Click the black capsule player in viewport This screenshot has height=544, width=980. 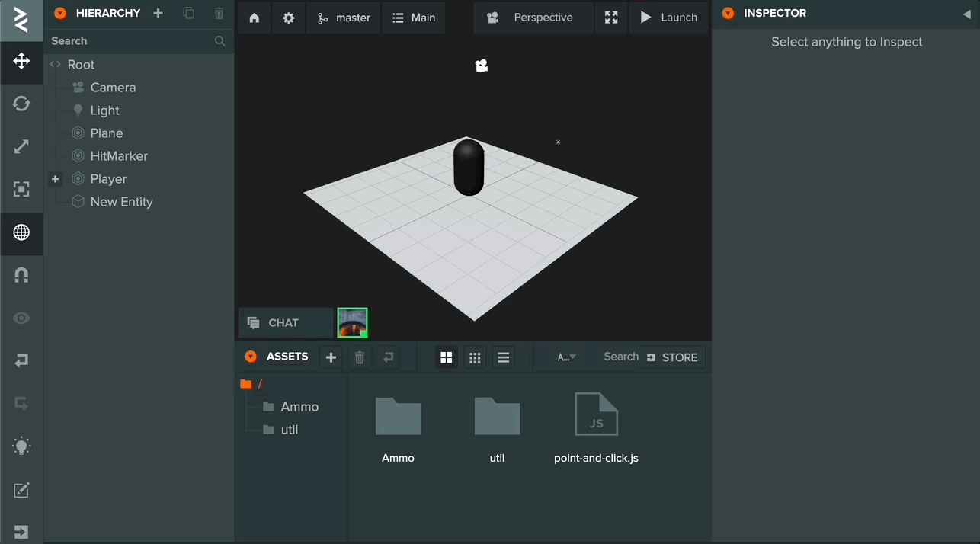point(469,167)
